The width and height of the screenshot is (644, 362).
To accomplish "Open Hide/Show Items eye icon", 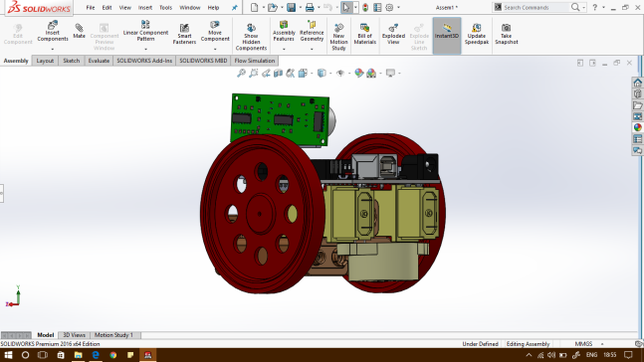I will (x=340, y=73).
